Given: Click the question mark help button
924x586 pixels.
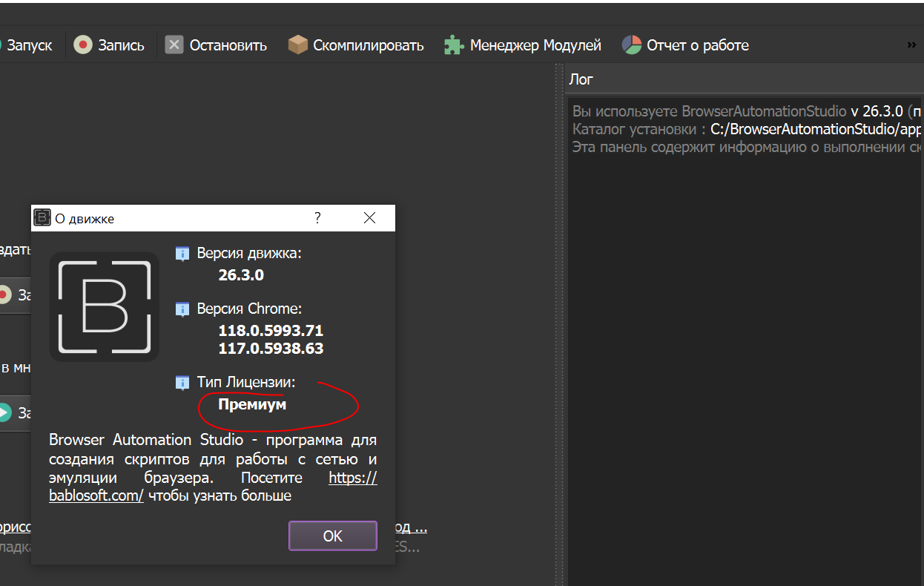Looking at the screenshot, I should point(317,218).
